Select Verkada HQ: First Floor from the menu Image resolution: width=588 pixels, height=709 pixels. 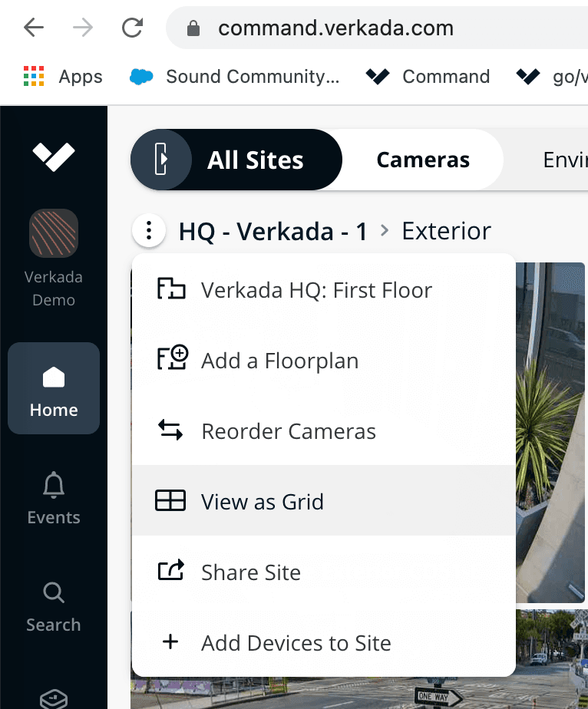[x=316, y=289]
